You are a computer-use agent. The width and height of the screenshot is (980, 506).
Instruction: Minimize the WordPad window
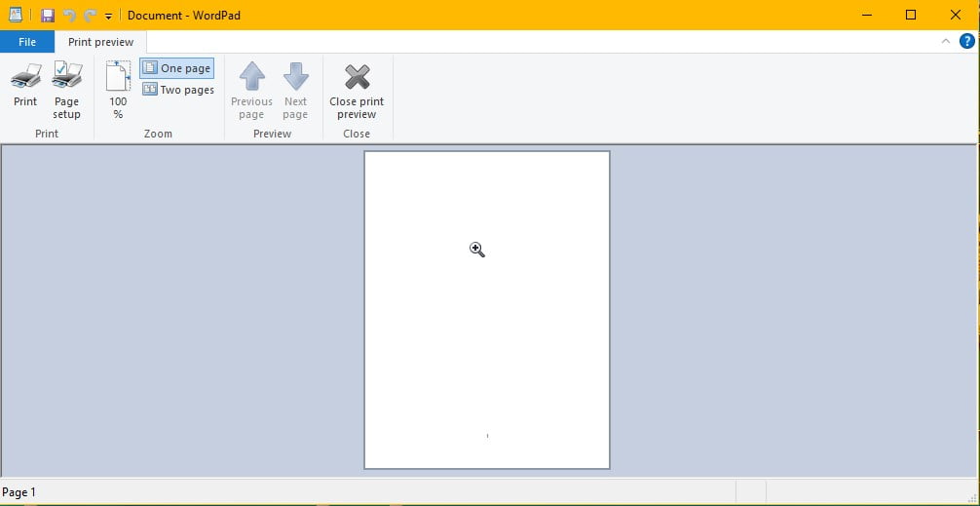tap(867, 15)
